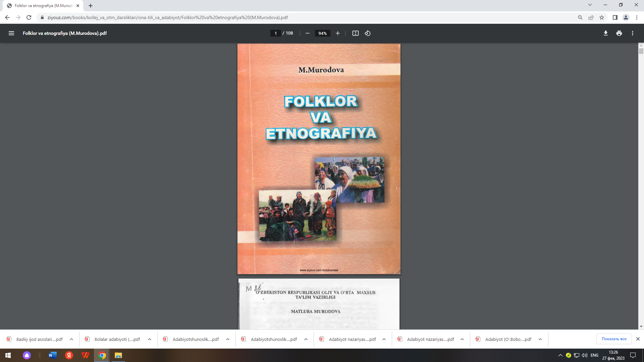Screen dimensions: 644x362
Task: Select the Folklor va etnografiya browser tab
Action: click(x=40, y=5)
